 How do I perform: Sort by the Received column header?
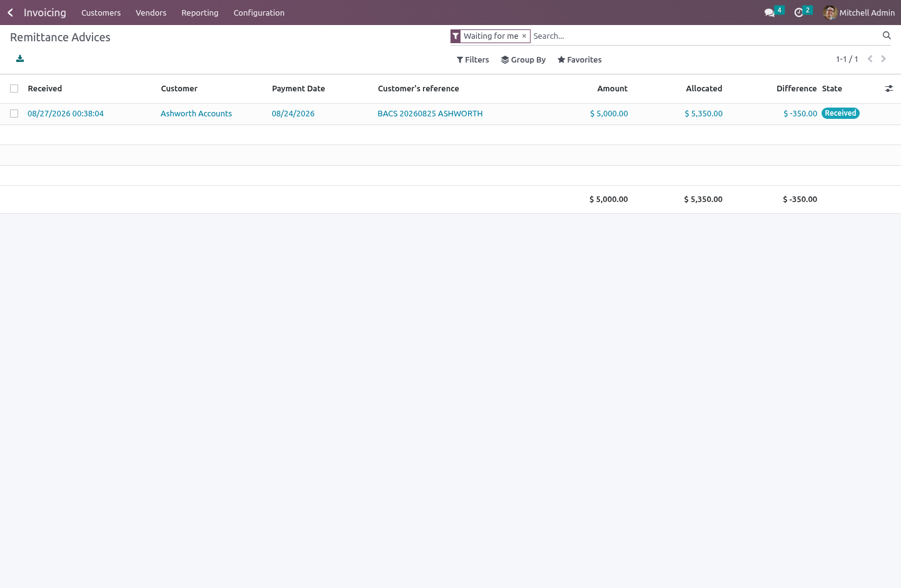[45, 89]
